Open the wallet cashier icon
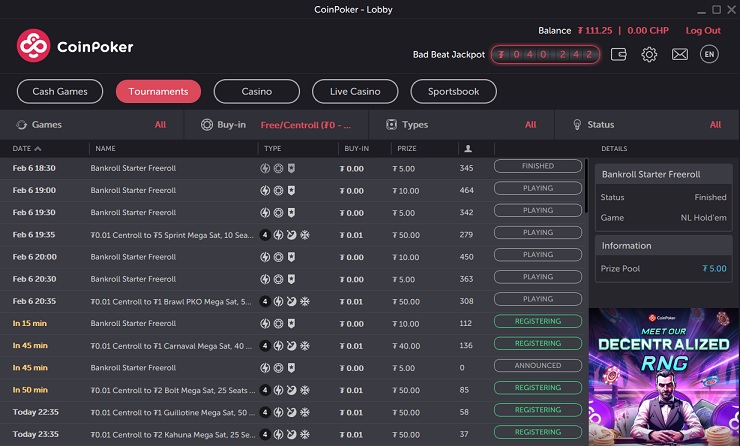This screenshot has width=740, height=446. (619, 54)
